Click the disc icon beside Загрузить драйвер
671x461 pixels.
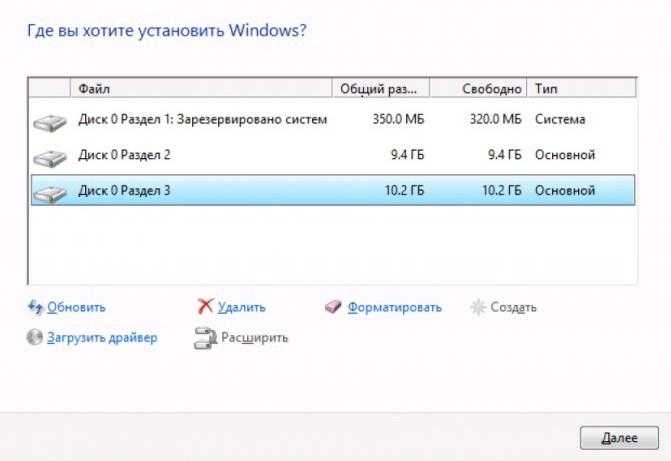click(x=34, y=337)
